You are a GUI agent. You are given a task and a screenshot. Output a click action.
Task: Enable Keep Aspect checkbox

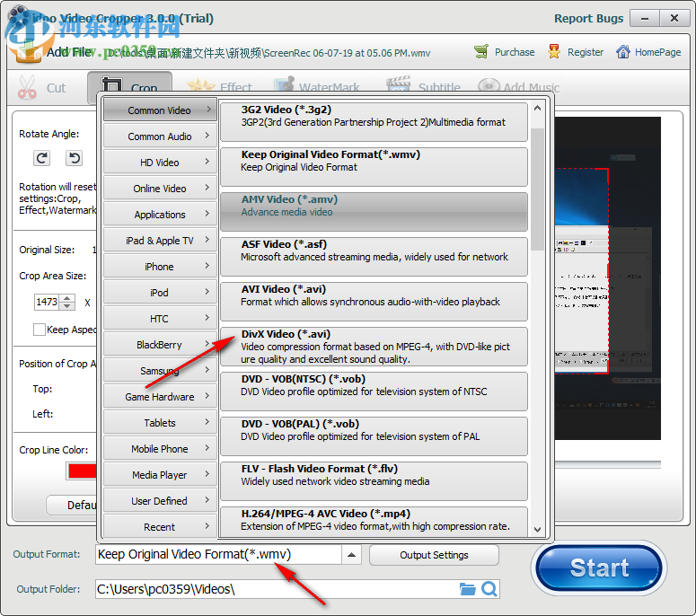[39, 330]
